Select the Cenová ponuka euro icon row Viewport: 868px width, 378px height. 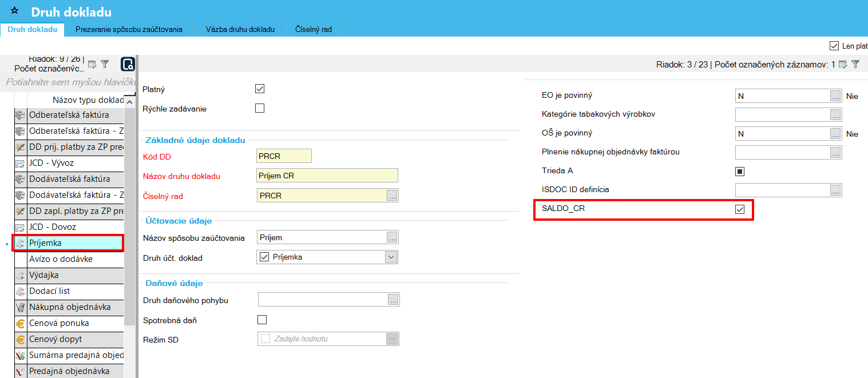coord(20,323)
